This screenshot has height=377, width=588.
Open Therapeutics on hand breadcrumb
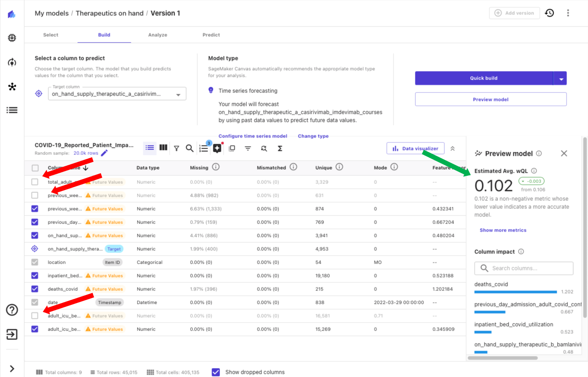point(110,13)
